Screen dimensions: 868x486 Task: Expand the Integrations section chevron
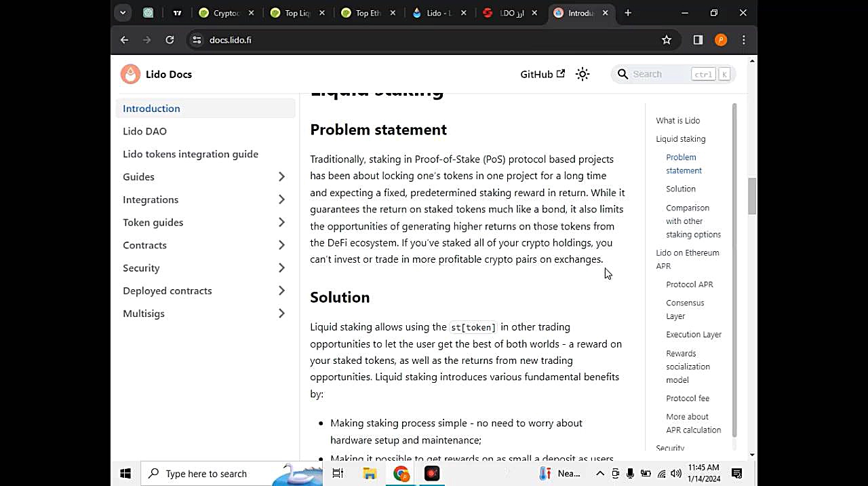tap(281, 200)
